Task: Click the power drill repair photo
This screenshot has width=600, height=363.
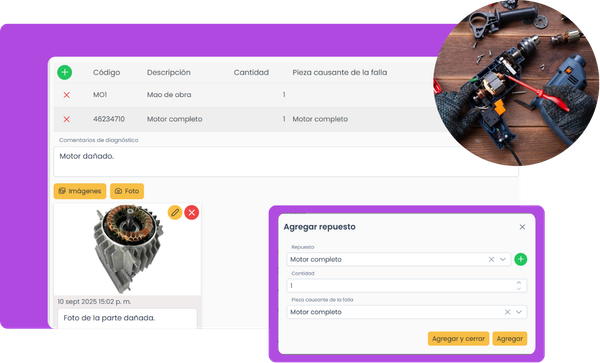Action: (516, 82)
